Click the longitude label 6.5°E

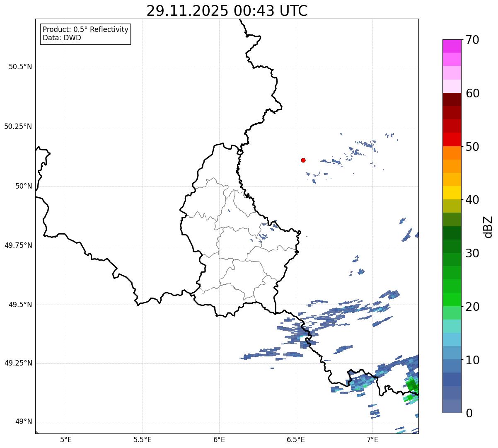pyautogui.click(x=296, y=439)
